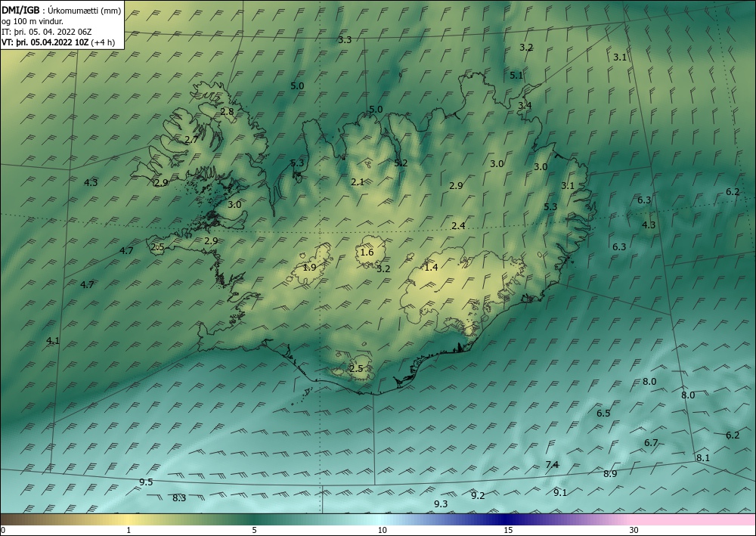This screenshot has height=536, width=756.
Task: Click the 1.4 value on Vatnajökull
Action: (x=431, y=267)
